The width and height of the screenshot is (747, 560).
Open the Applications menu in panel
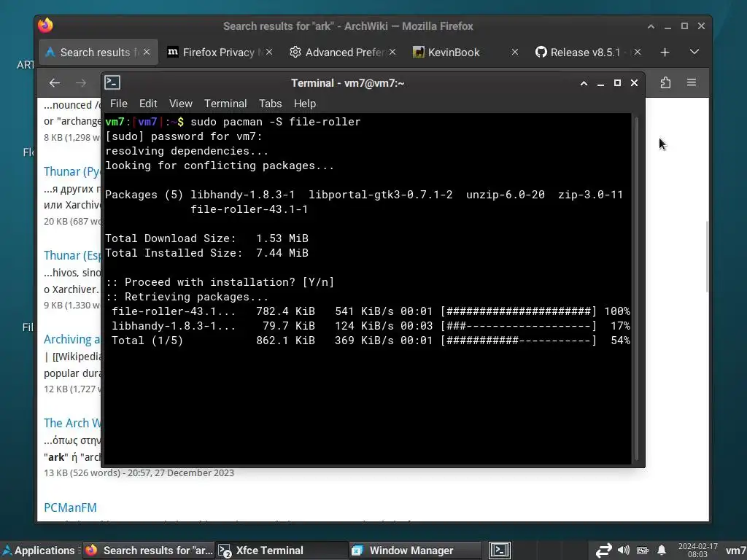click(39, 551)
